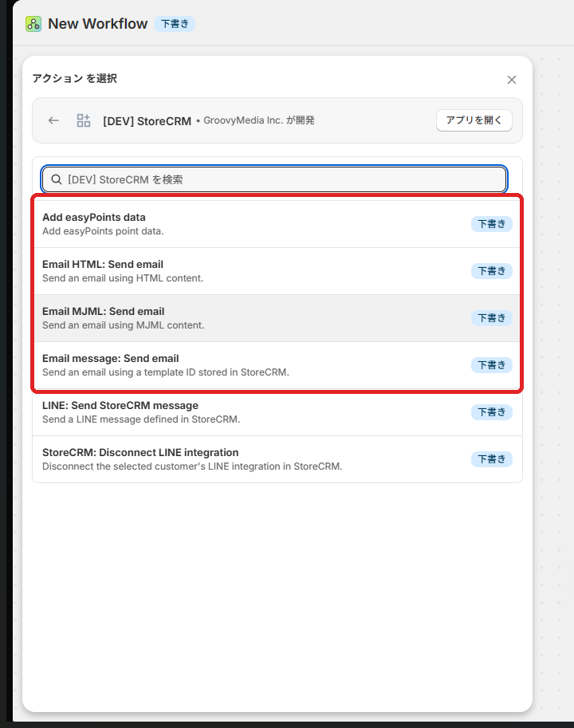This screenshot has height=728, width=574.
Task: Click the 下書き badge on Disconnect LINE row
Action: pos(492,459)
